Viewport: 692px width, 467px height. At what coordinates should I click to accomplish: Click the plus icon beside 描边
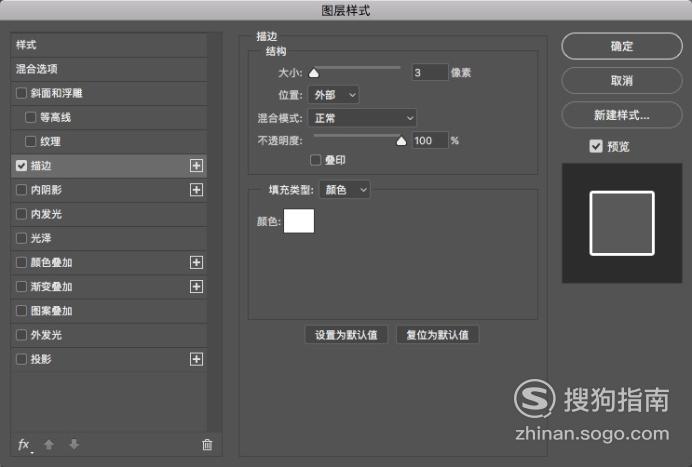point(196,166)
